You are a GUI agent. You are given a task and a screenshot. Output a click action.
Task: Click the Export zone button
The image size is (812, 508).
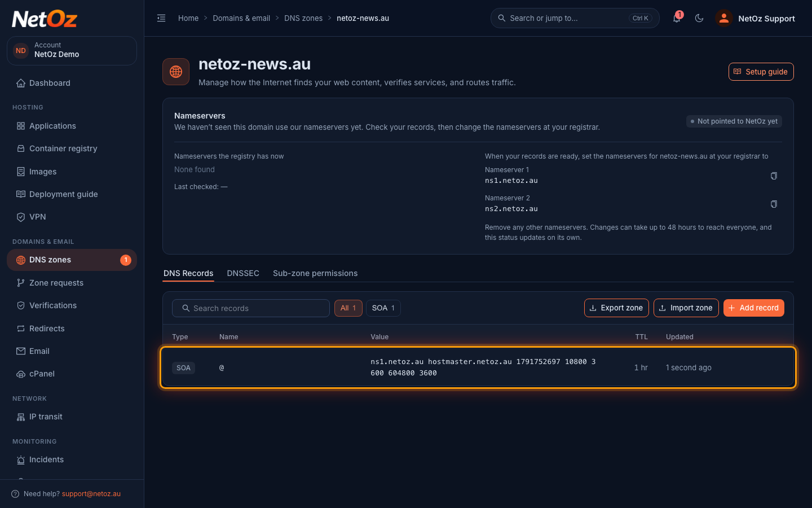(616, 308)
